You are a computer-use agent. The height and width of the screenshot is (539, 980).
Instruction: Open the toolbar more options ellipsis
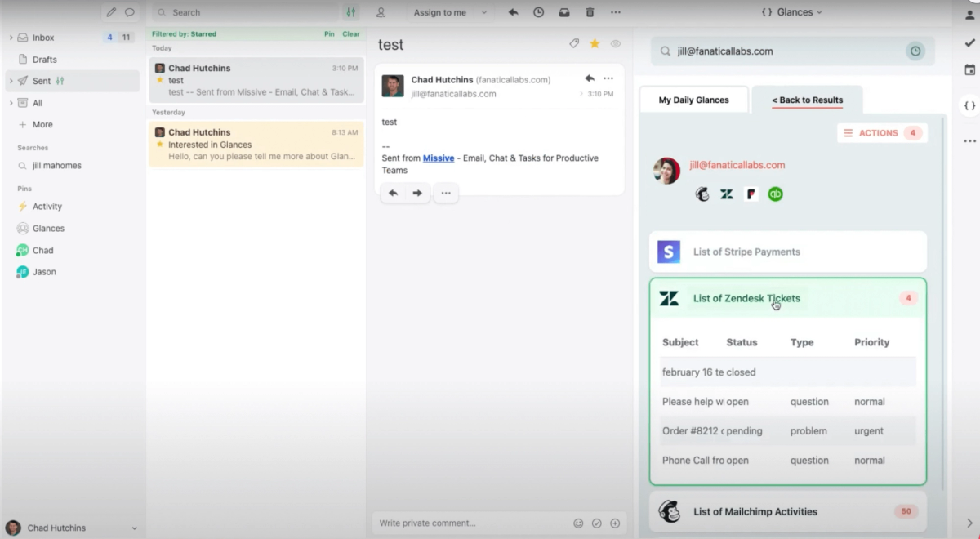[x=616, y=12]
